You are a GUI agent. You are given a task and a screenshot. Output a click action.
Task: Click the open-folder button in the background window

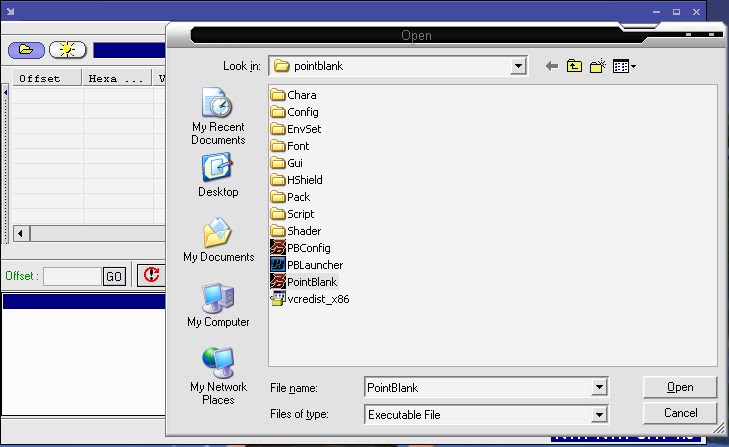pyautogui.click(x=26, y=50)
